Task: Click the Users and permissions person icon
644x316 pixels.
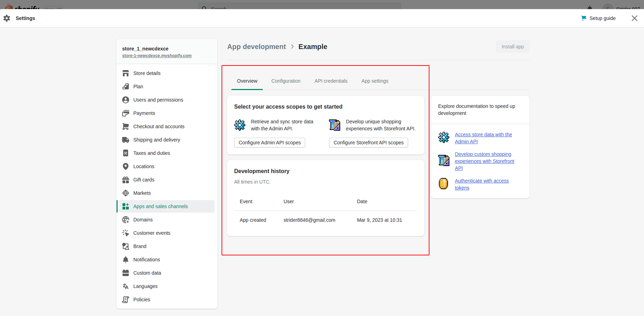Action: tap(126, 100)
